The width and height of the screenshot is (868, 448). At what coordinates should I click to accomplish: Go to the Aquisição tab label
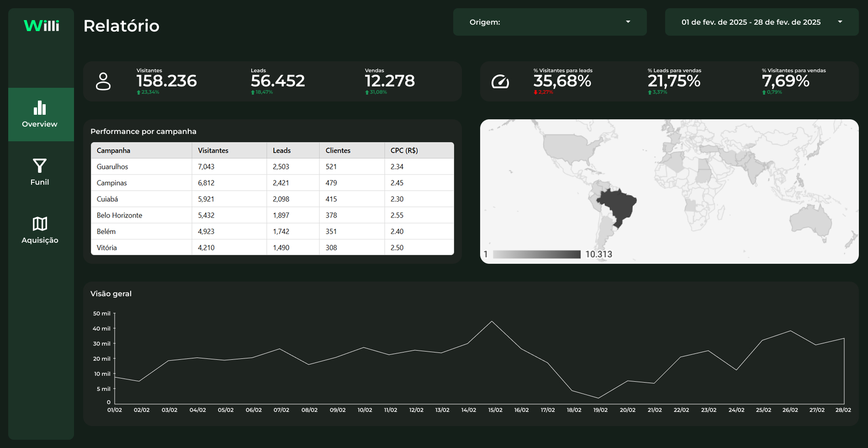[40, 240]
